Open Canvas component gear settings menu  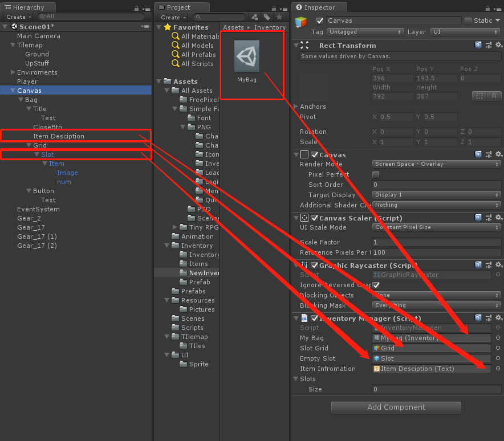(498, 154)
